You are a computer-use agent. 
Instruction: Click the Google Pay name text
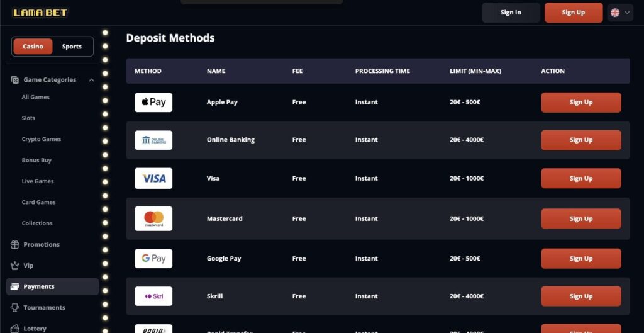224,259
